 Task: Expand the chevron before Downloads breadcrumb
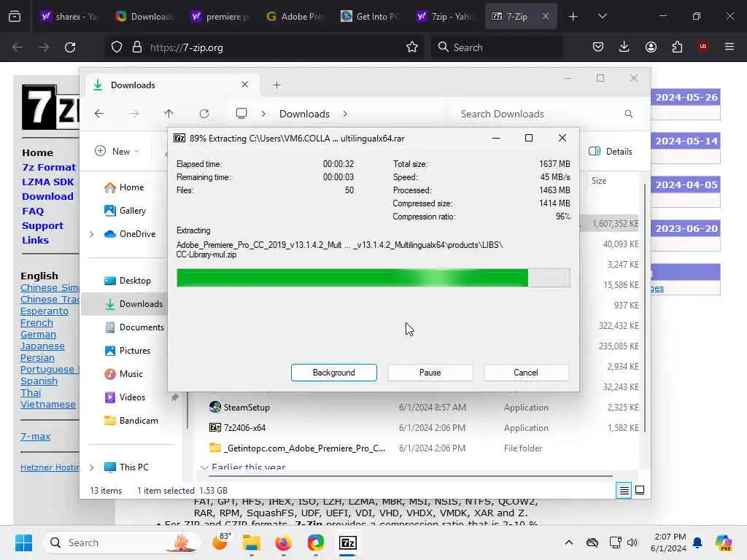(x=263, y=114)
